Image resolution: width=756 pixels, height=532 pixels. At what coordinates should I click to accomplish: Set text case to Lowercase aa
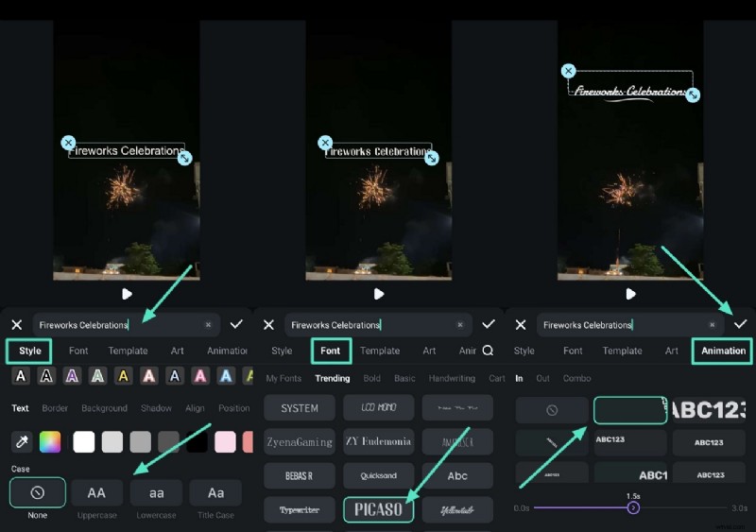156,492
